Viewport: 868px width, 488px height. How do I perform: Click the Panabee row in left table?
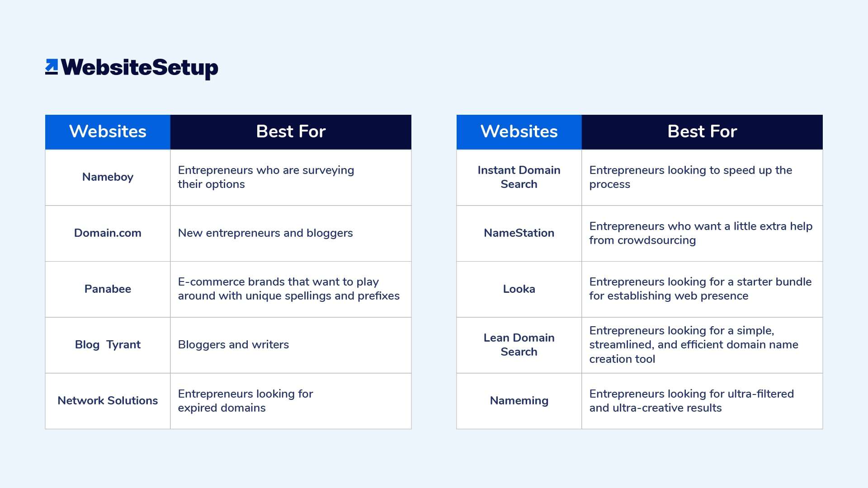coord(229,289)
